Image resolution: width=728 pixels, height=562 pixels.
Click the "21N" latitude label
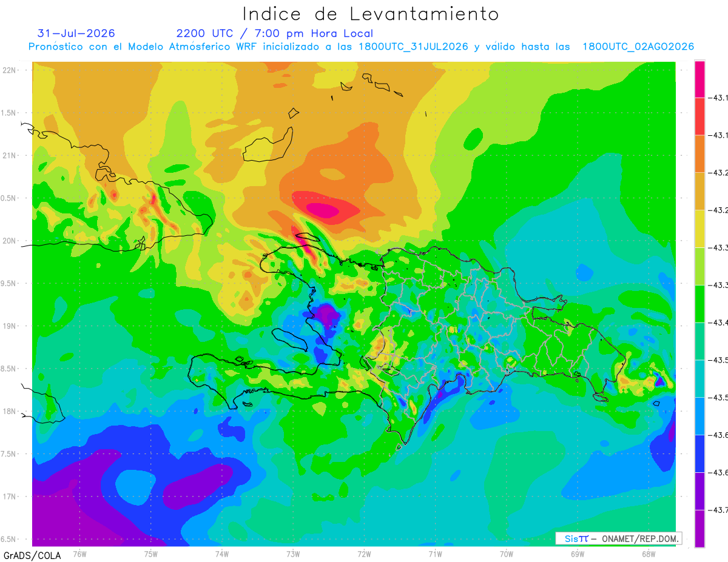click(x=10, y=156)
